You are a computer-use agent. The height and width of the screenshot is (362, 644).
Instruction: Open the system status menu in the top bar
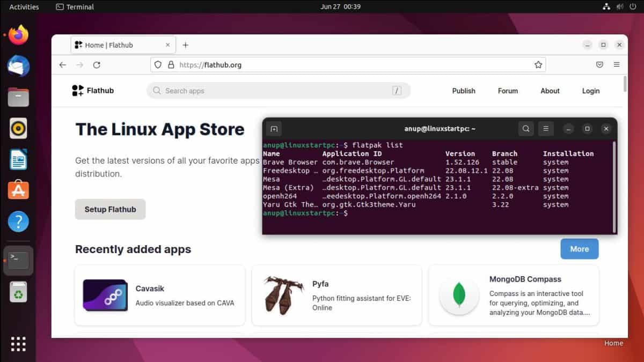618,6
